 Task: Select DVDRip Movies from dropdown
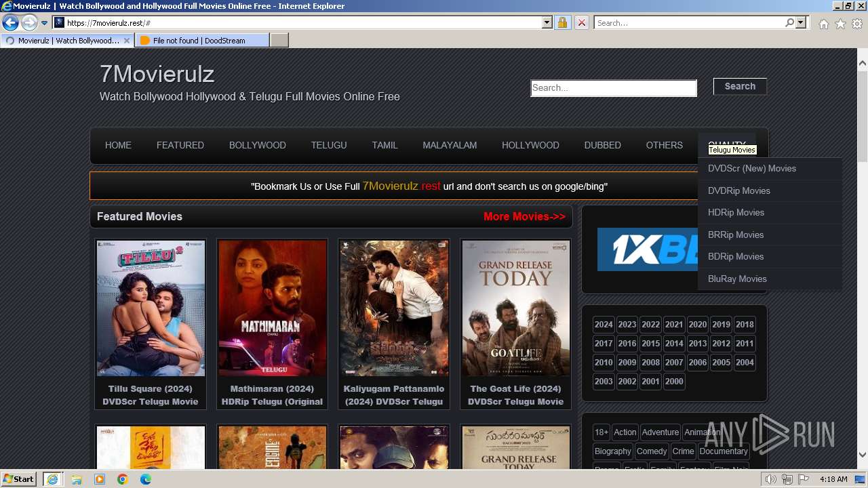coord(770,190)
